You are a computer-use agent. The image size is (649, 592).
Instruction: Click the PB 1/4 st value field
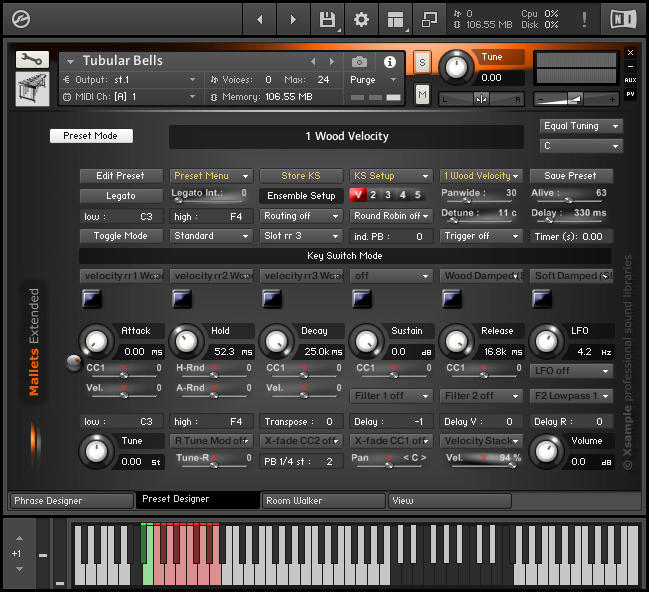click(x=301, y=462)
